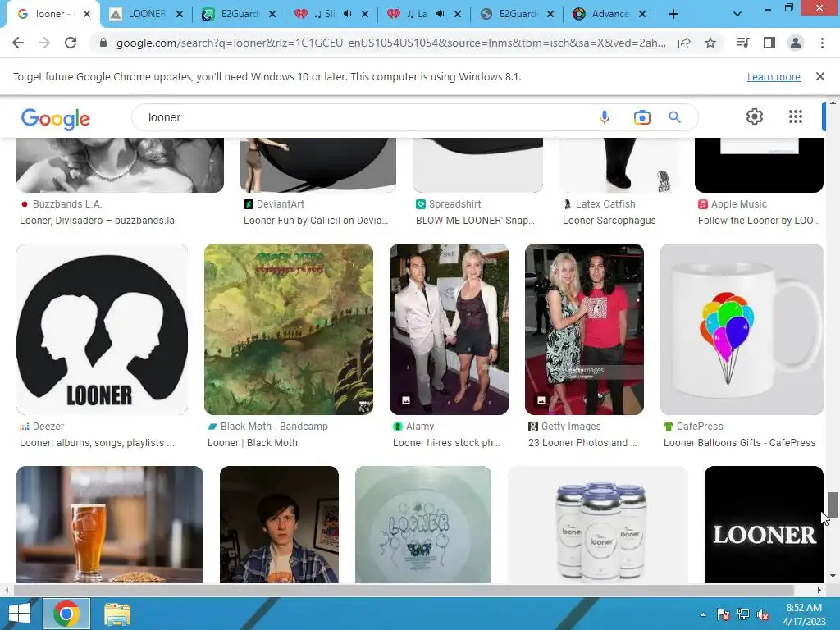Close the 'looner' Google tab
The image size is (840, 630).
(x=87, y=14)
